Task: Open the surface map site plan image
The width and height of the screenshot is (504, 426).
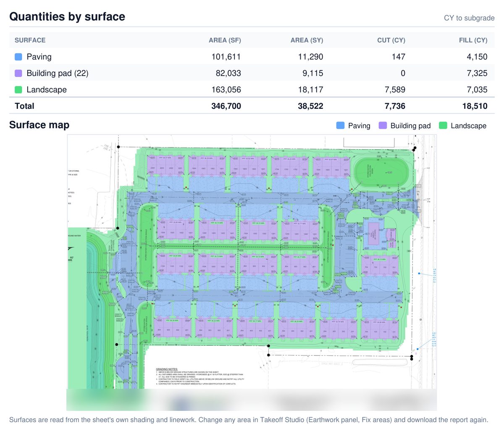Action: 252,272
